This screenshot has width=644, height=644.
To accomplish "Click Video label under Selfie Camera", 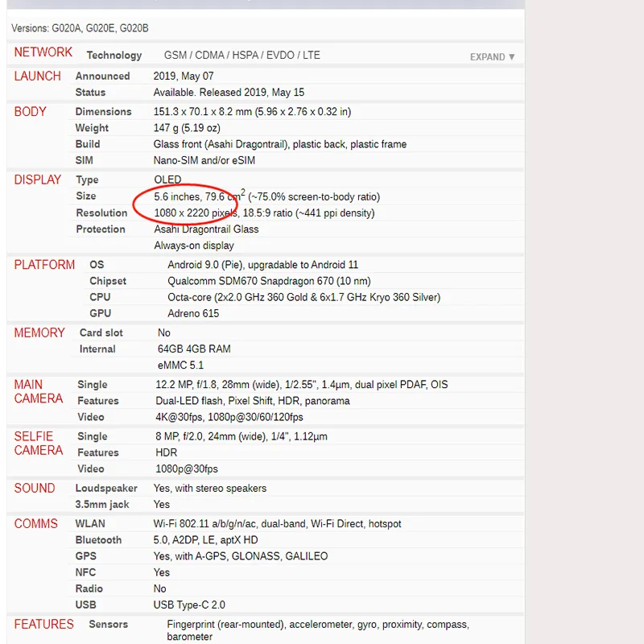I will [91, 469].
